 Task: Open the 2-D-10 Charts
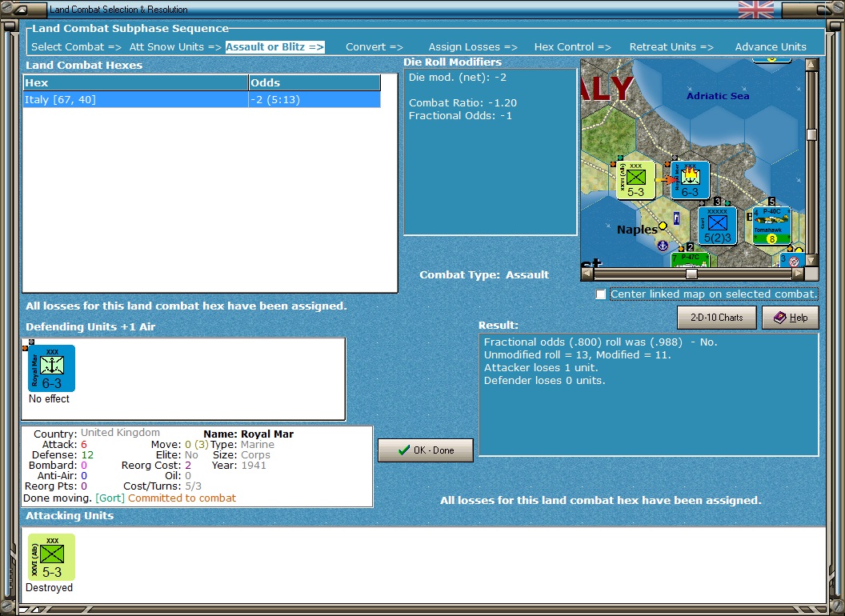pos(717,318)
